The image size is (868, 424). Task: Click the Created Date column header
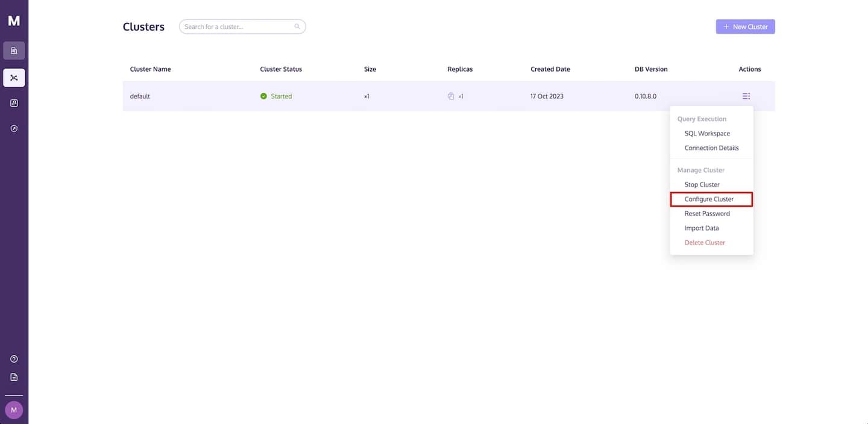pos(550,69)
